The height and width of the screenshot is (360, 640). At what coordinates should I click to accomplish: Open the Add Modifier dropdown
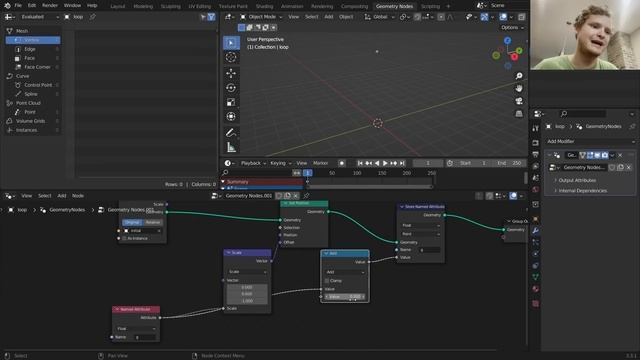pyautogui.click(x=591, y=141)
